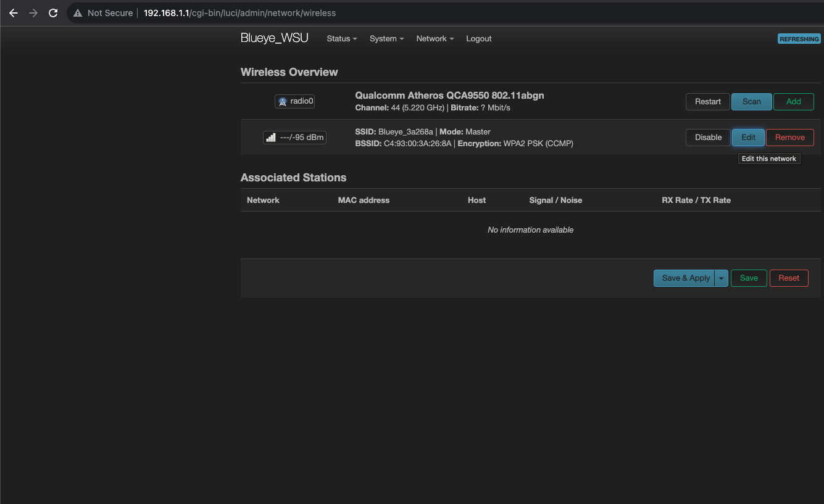Click the Signal / Noise column header
Screen dimensions: 824x504
click(x=556, y=200)
